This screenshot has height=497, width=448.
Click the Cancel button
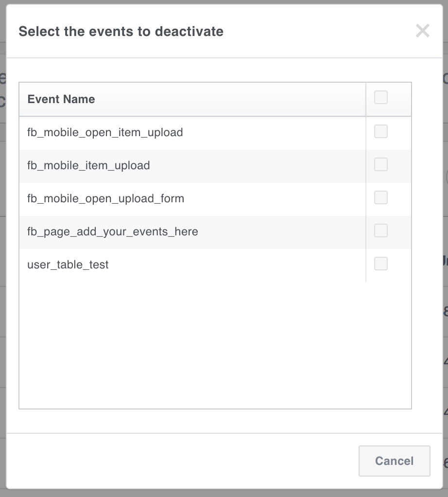coord(394,461)
